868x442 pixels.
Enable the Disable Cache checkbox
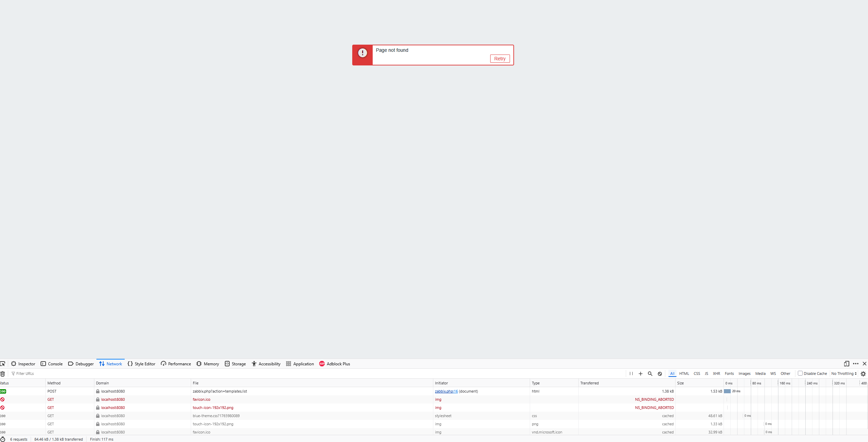(800, 373)
